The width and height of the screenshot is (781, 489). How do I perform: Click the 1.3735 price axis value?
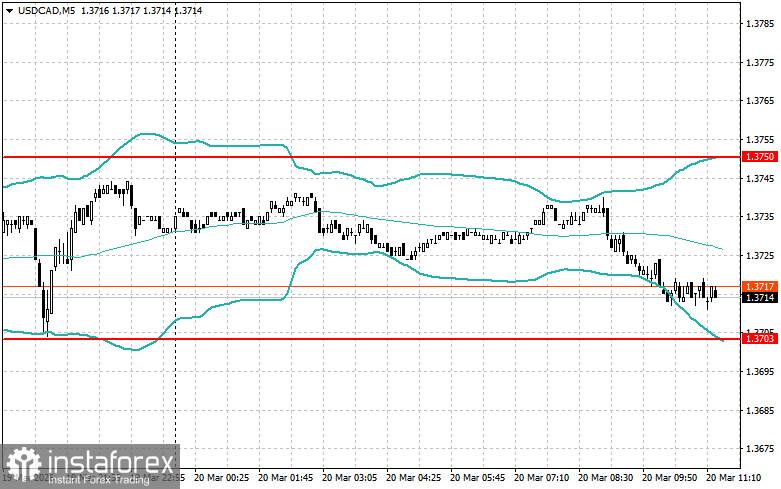(x=760, y=217)
